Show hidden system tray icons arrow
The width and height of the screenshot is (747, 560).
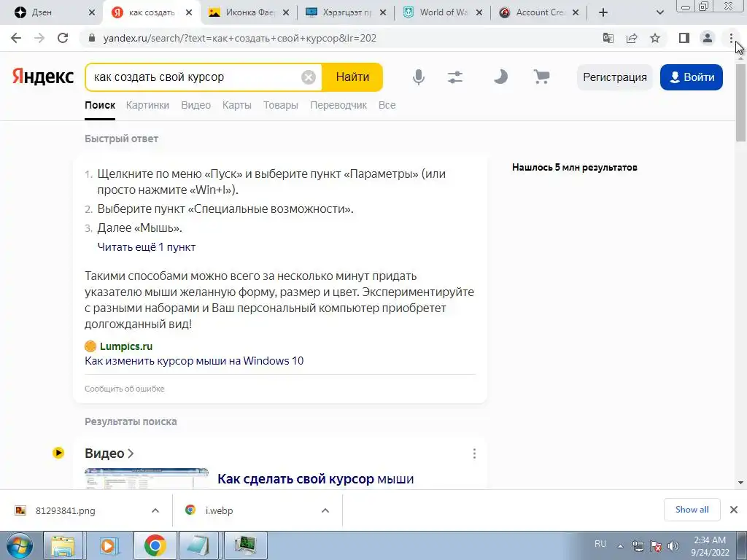[620, 546]
